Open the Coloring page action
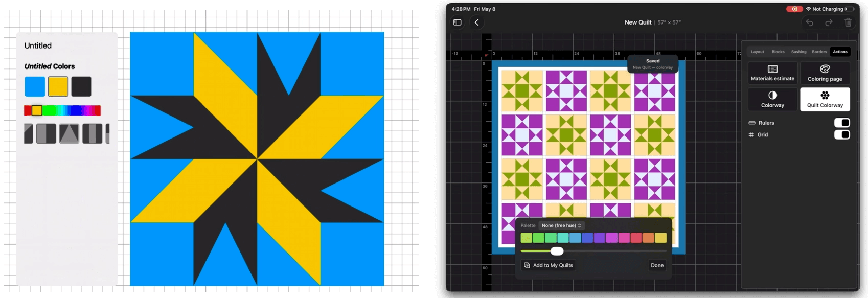This screenshot has height=298, width=868. tap(825, 73)
